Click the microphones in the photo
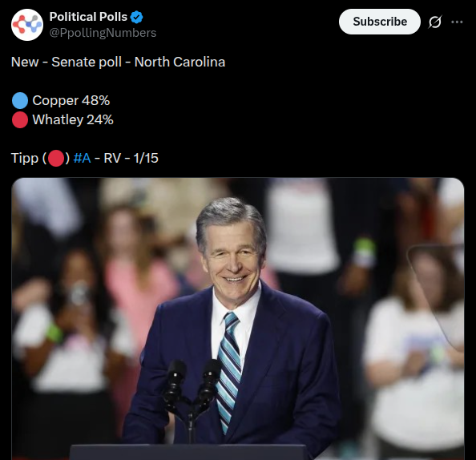This screenshot has height=460, width=476. point(192,392)
